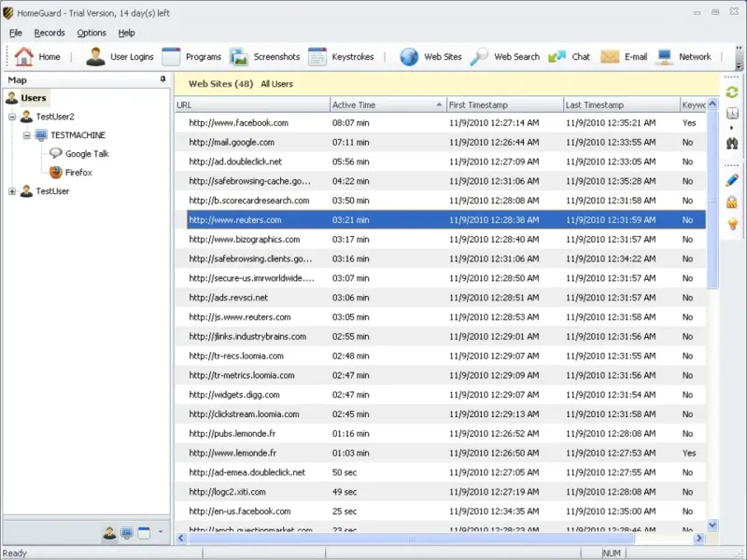Toggle the user view button in Map footer
Screen dimensions: 747x560
[110, 533]
